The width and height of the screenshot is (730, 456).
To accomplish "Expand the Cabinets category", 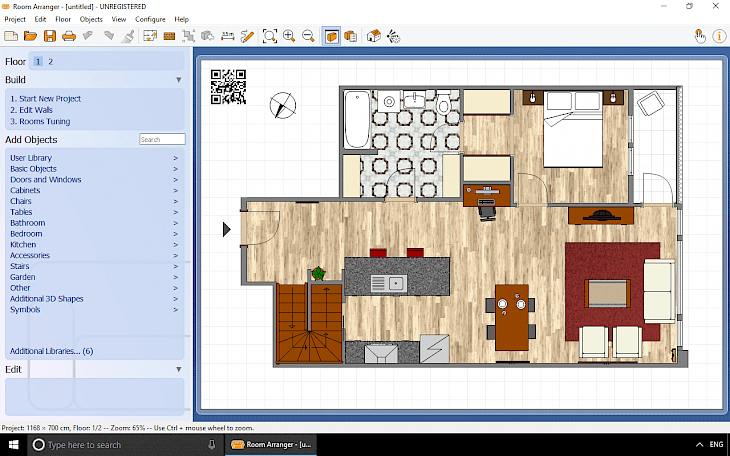I will point(94,190).
